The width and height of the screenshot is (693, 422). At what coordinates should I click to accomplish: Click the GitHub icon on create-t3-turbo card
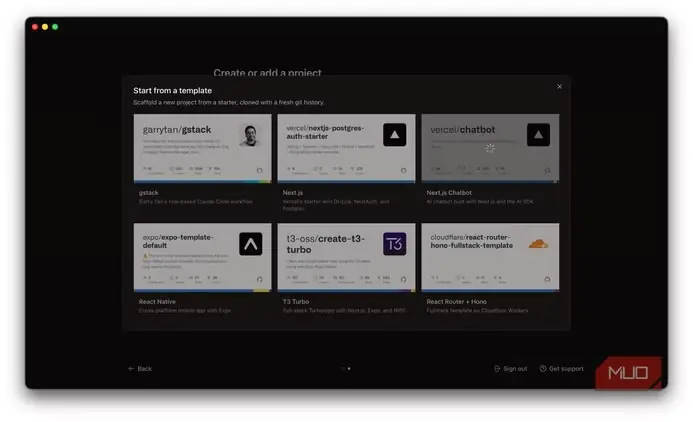(x=403, y=279)
